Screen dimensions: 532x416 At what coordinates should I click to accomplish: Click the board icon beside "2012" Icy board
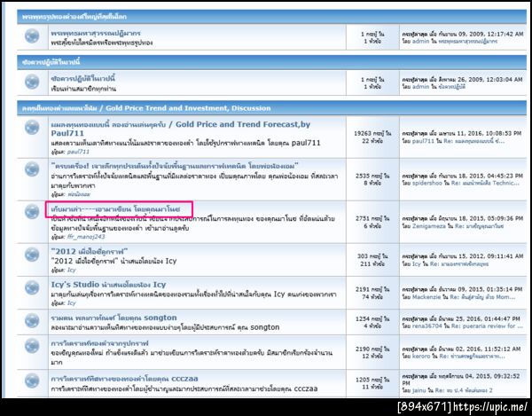point(32,255)
